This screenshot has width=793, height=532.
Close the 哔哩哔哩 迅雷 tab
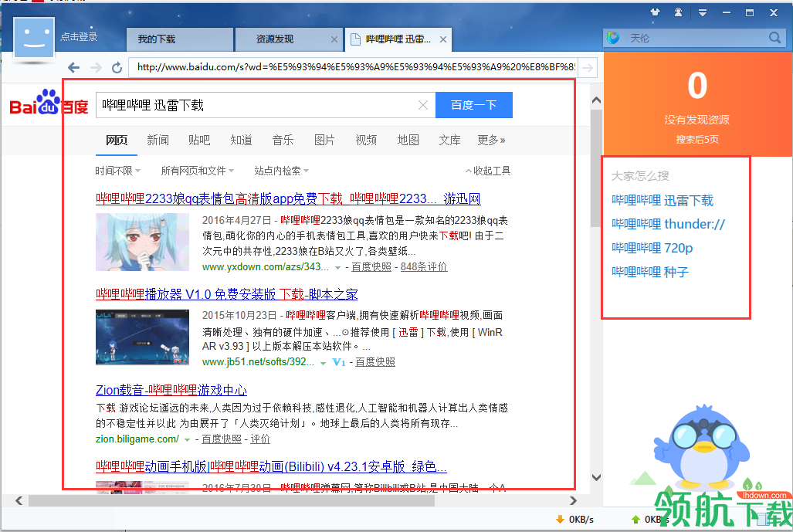[x=443, y=39]
